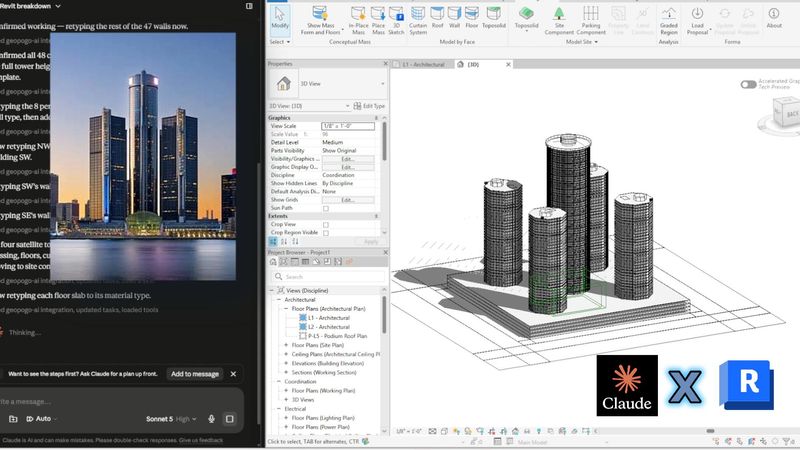Toggle the Sun Path checkbox
The width and height of the screenshot is (800, 450).
click(x=326, y=208)
